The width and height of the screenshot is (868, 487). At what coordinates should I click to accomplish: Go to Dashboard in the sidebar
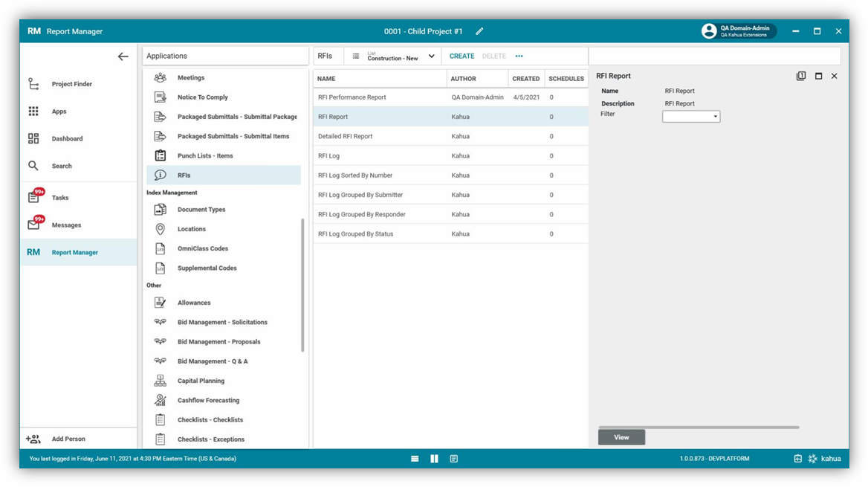[x=67, y=139]
